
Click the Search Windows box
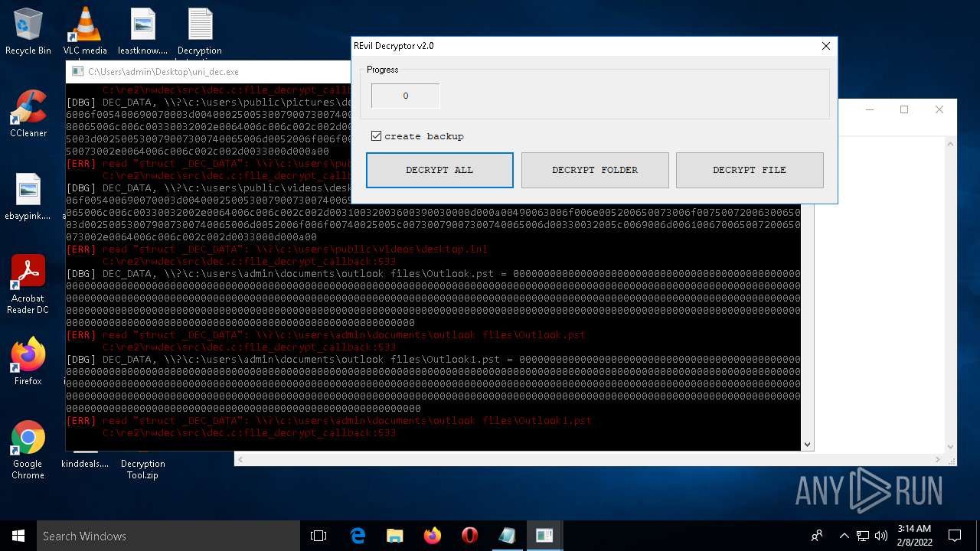pos(168,536)
